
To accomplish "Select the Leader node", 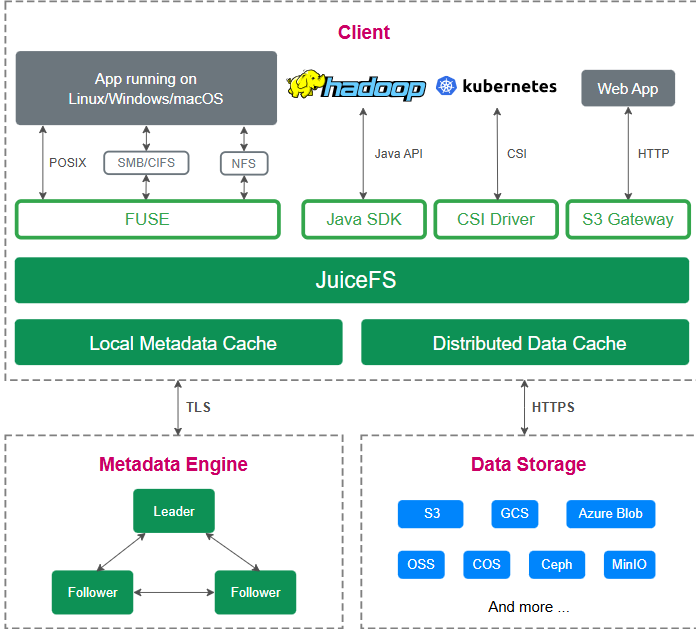I will tap(174, 511).
